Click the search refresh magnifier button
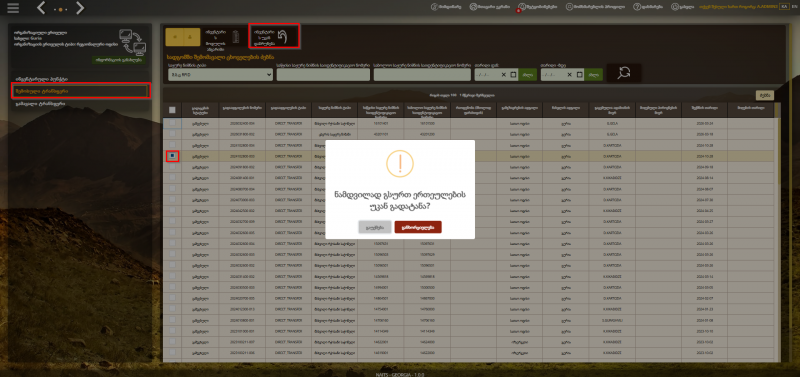The image size is (800, 377). (623, 73)
